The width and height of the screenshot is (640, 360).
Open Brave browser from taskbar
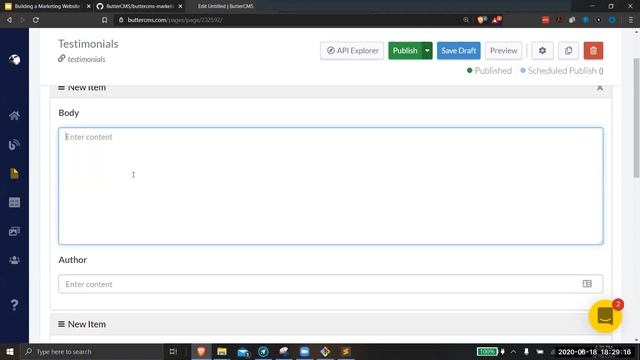[x=201, y=351]
